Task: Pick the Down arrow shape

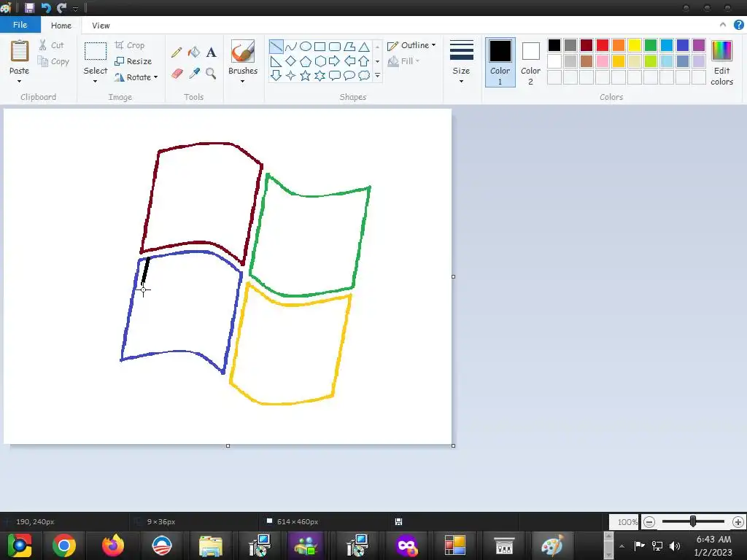Action: pos(276,75)
